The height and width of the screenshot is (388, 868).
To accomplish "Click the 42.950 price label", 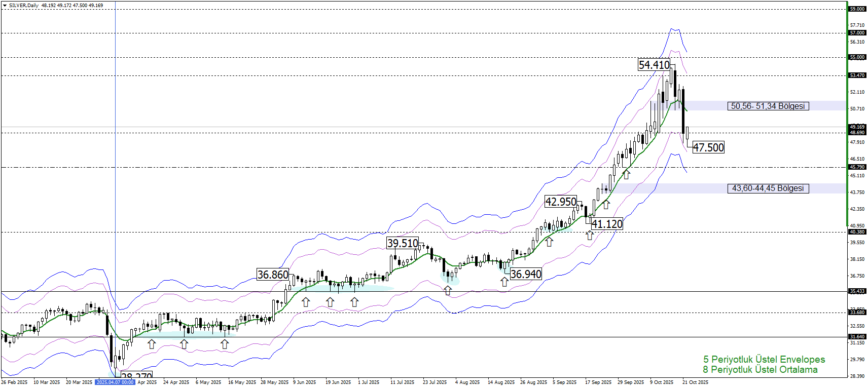I will (561, 202).
